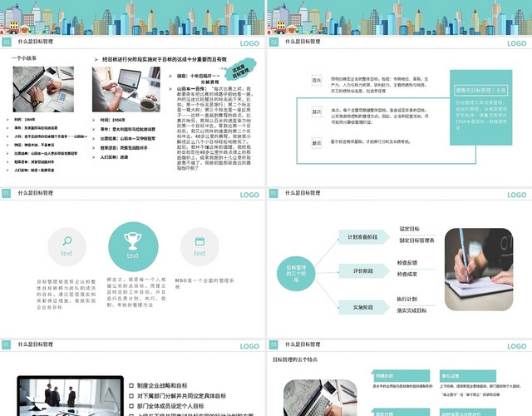532x416 pixels.
Task: Click the 目标管理的五个特点 heading
Action: tap(295, 359)
